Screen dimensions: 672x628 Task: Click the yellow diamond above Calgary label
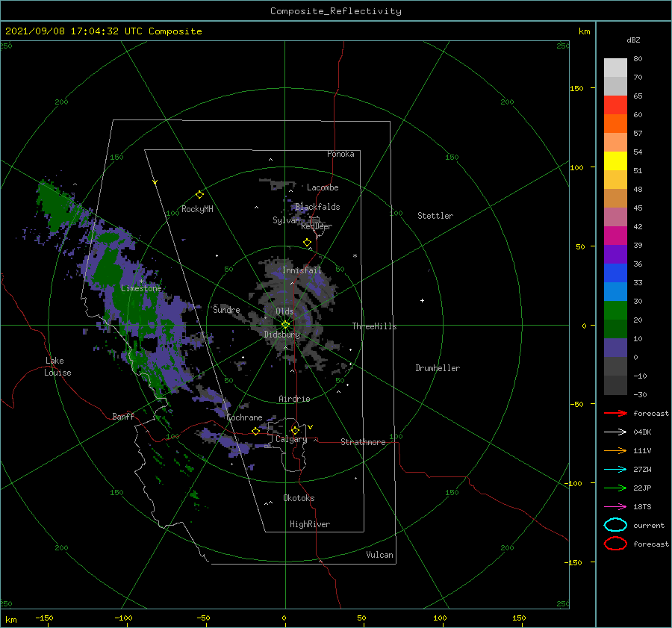295,430
